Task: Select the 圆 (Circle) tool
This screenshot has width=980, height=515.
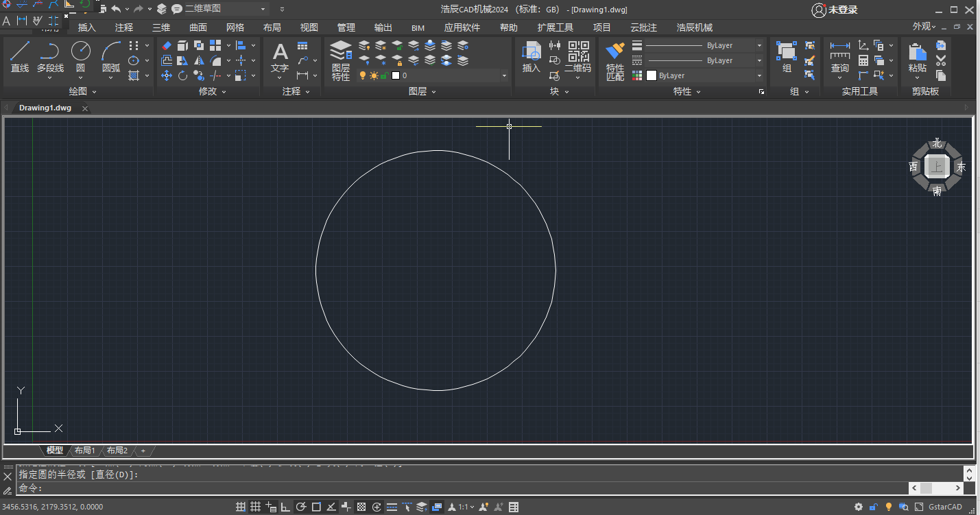Action: (81, 57)
